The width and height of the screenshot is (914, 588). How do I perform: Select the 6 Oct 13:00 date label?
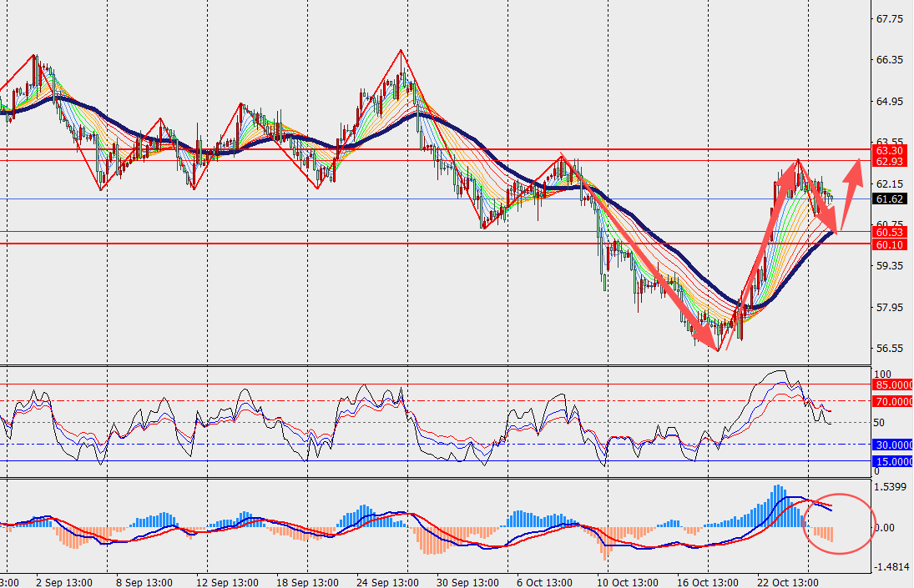click(x=543, y=581)
